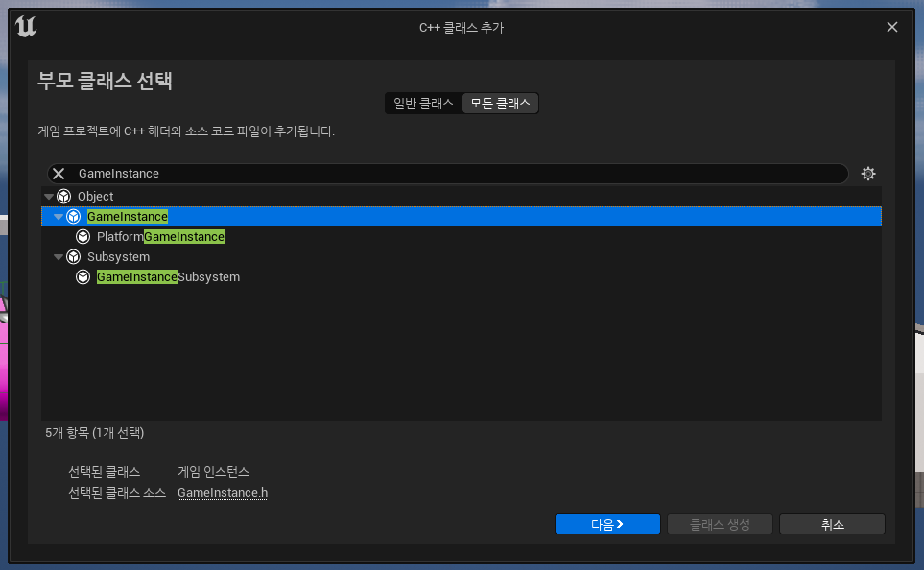Click the 부모 클래스 선택 heading
Viewport: 924px width, 570px height.
pos(105,81)
